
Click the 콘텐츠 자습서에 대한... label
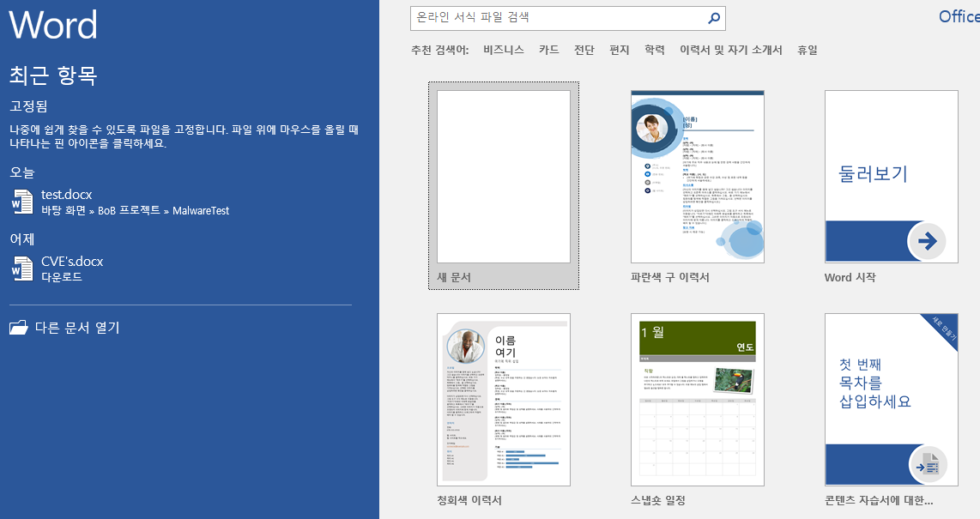click(x=879, y=500)
